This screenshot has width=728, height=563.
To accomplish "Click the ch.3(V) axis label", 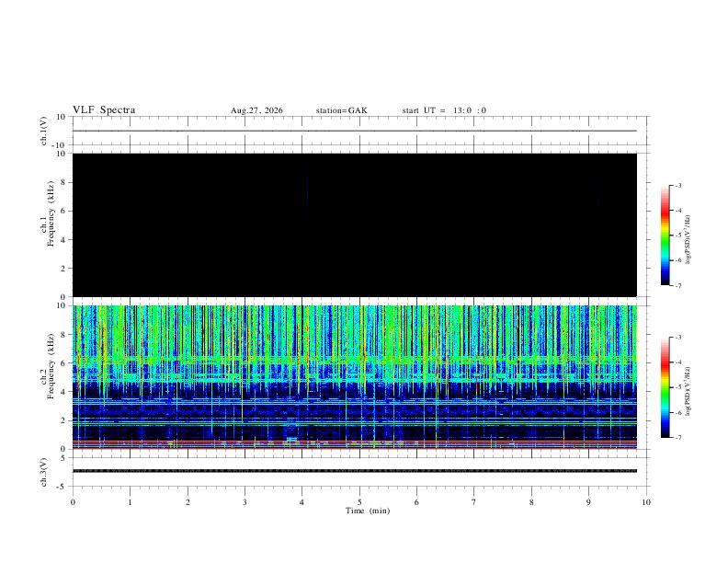I will (x=44, y=472).
